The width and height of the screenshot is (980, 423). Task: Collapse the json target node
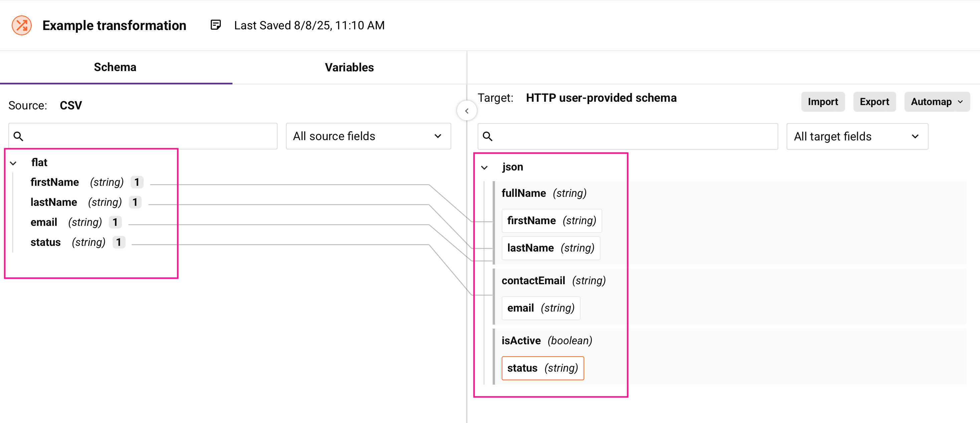[484, 167]
